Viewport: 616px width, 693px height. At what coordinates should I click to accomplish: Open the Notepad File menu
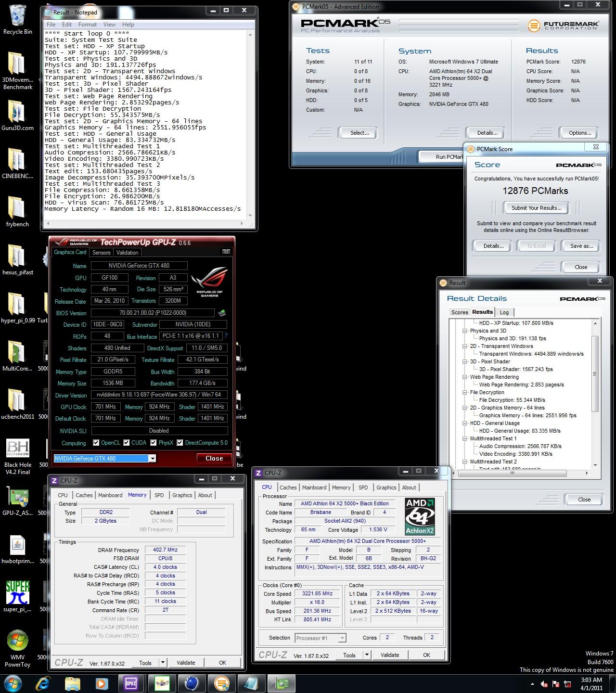(x=51, y=25)
